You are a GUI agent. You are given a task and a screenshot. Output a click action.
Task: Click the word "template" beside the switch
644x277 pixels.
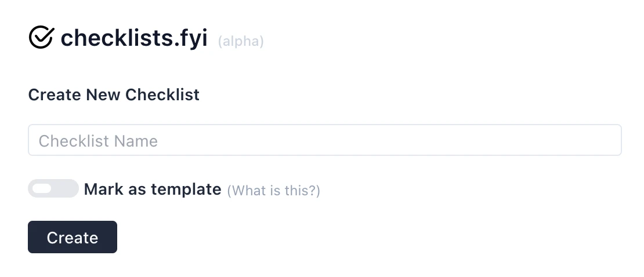pos(186,189)
